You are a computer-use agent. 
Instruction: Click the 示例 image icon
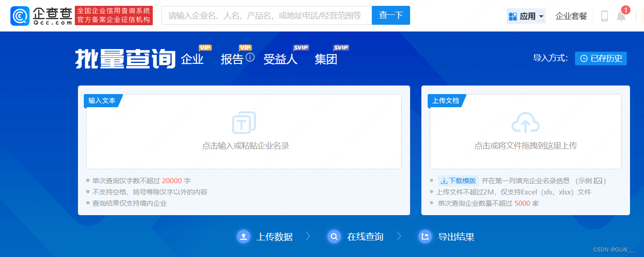[x=598, y=181]
